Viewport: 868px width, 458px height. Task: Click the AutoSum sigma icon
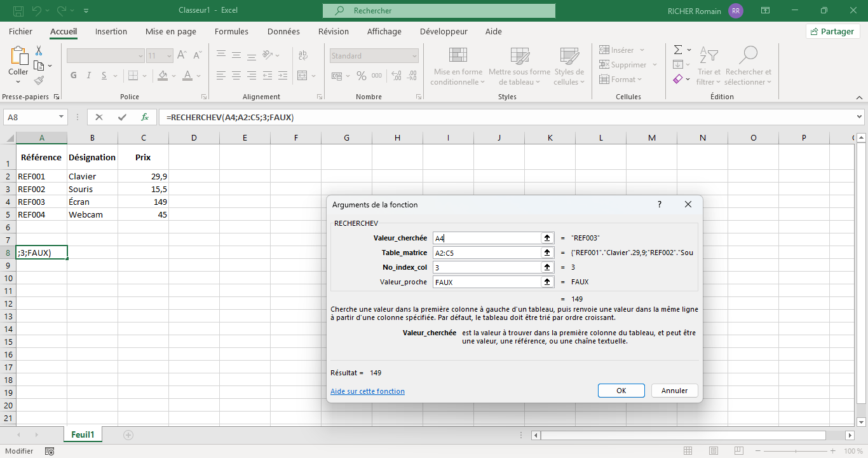pos(678,50)
